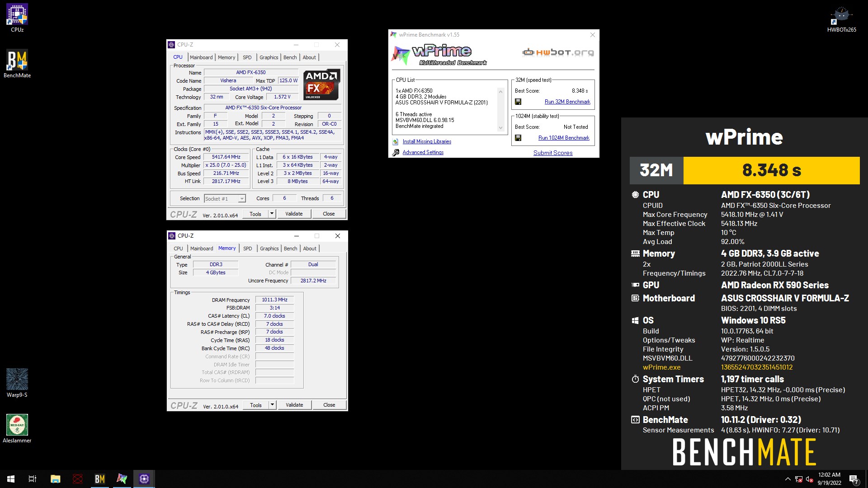Open the Windows Start menu
The height and width of the screenshot is (488, 868).
click(11, 479)
